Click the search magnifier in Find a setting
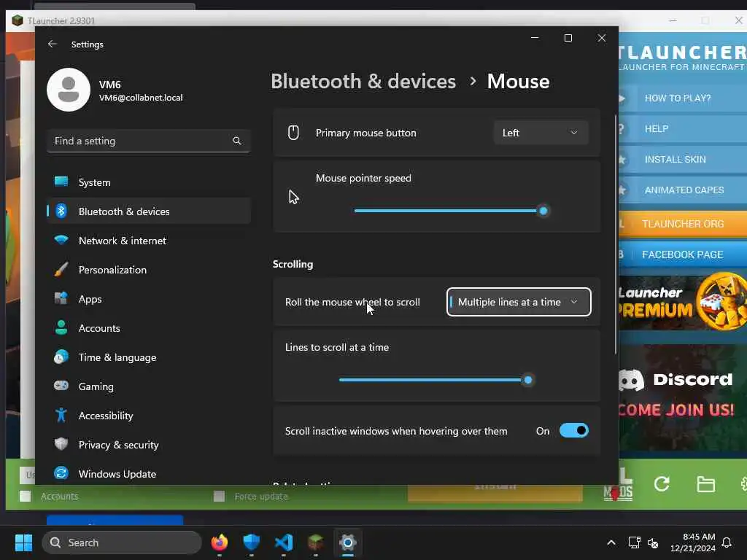 point(237,141)
